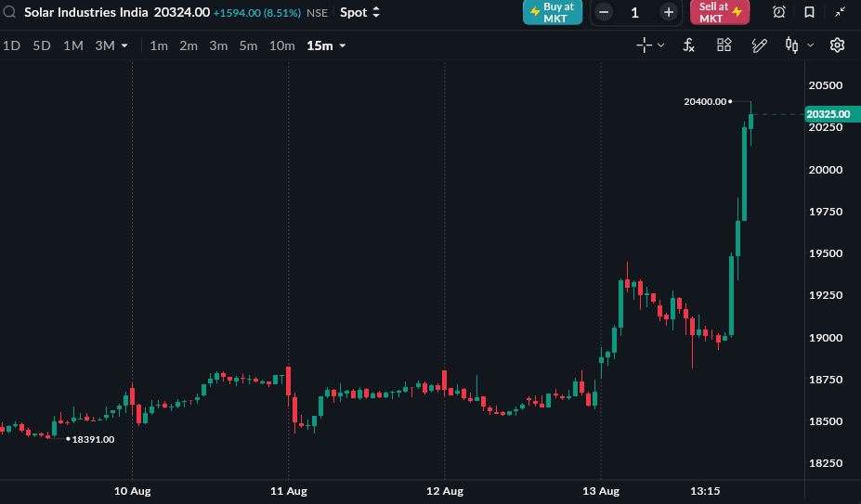
Task: Select the 1D range tab
Action: tap(11, 45)
